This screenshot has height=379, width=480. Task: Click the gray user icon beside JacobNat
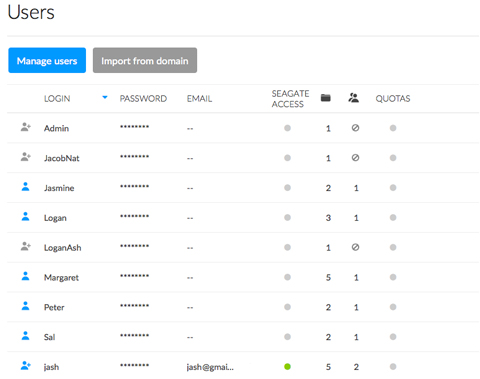point(26,157)
